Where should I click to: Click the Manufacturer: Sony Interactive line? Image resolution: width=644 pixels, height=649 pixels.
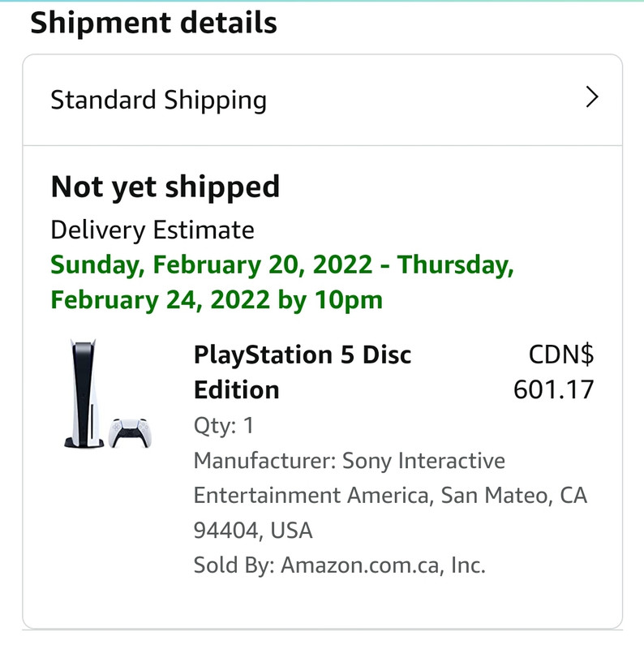tap(349, 461)
